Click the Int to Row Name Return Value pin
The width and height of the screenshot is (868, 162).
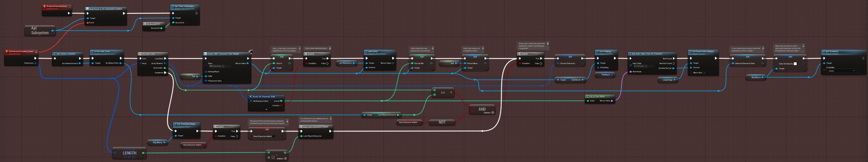612,101
